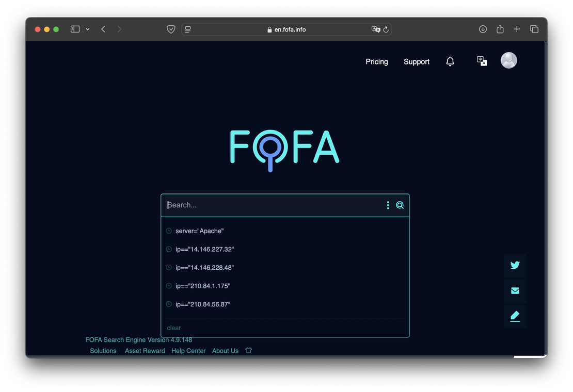This screenshot has width=573, height=392.
Task: Click the privacy shield in the address bar
Action: 171,29
